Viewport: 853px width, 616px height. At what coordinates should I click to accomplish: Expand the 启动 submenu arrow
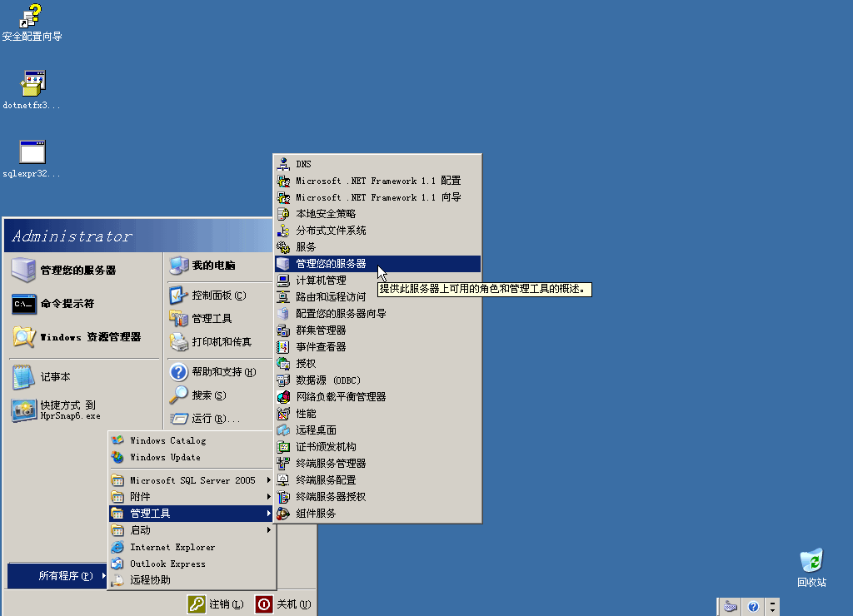(x=269, y=529)
